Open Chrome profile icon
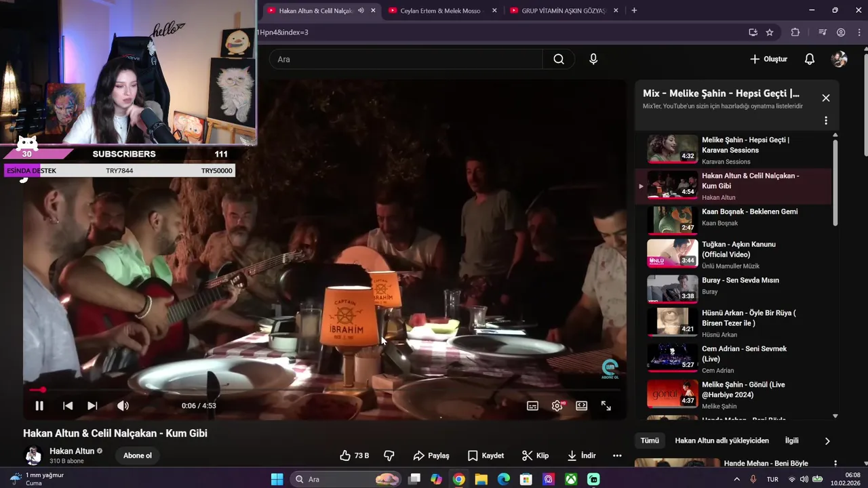The height and width of the screenshot is (488, 868). point(841,32)
